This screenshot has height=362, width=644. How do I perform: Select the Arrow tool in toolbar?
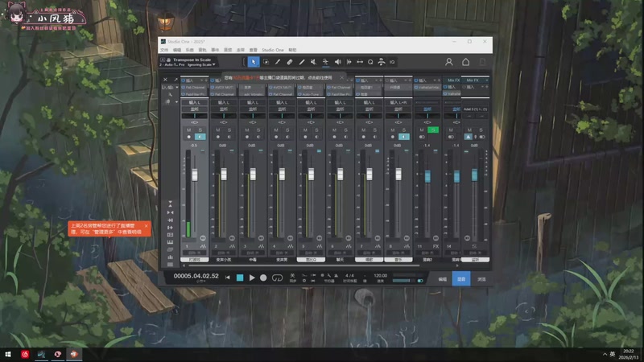tap(253, 61)
